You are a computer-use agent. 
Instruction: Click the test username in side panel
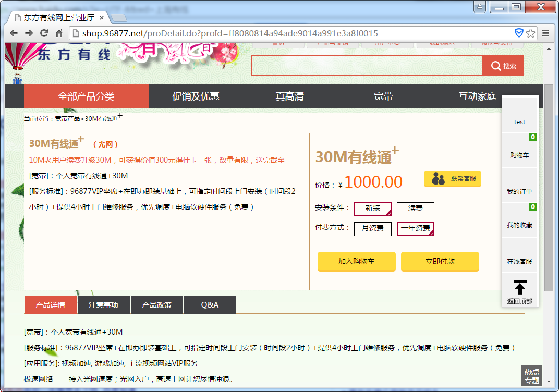tap(519, 122)
